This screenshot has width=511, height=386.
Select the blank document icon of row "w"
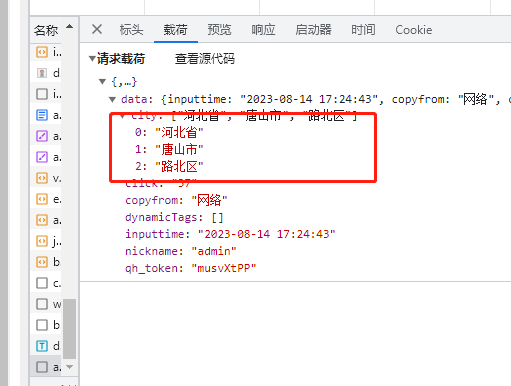pyautogui.click(x=42, y=304)
